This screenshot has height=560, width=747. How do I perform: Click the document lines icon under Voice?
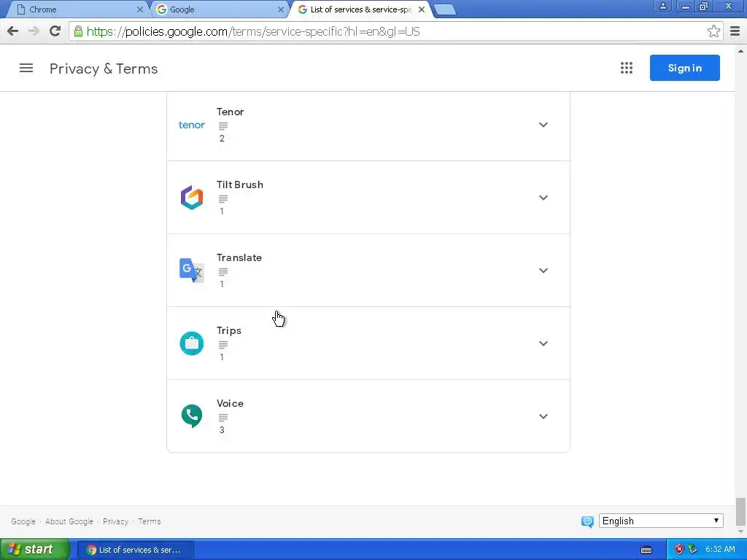[223, 417]
